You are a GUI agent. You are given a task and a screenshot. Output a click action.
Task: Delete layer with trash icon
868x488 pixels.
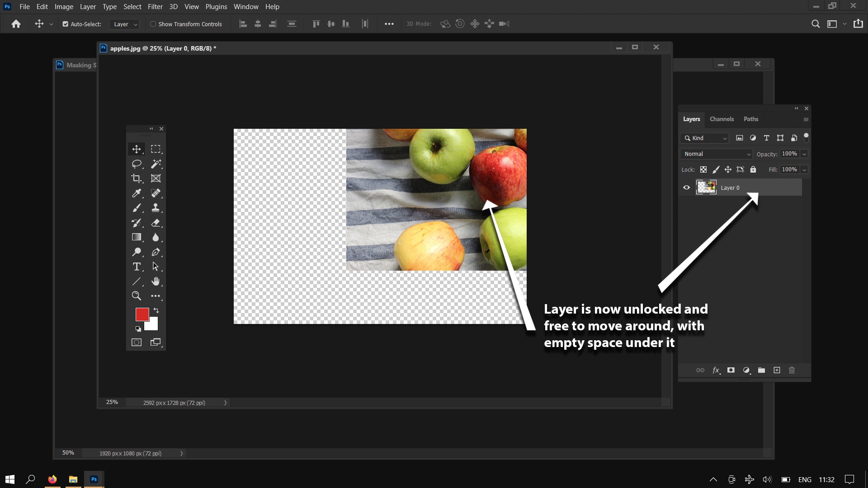click(792, 370)
